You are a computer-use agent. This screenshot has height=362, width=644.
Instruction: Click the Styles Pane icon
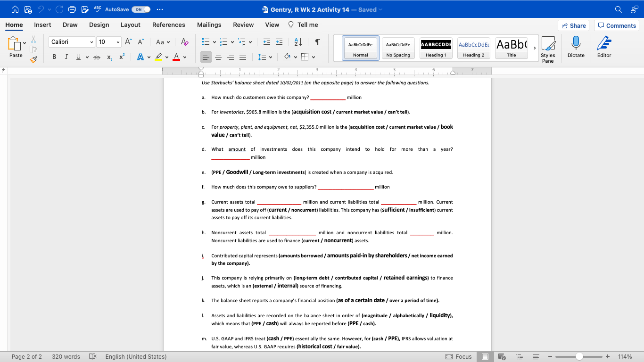coord(548,47)
